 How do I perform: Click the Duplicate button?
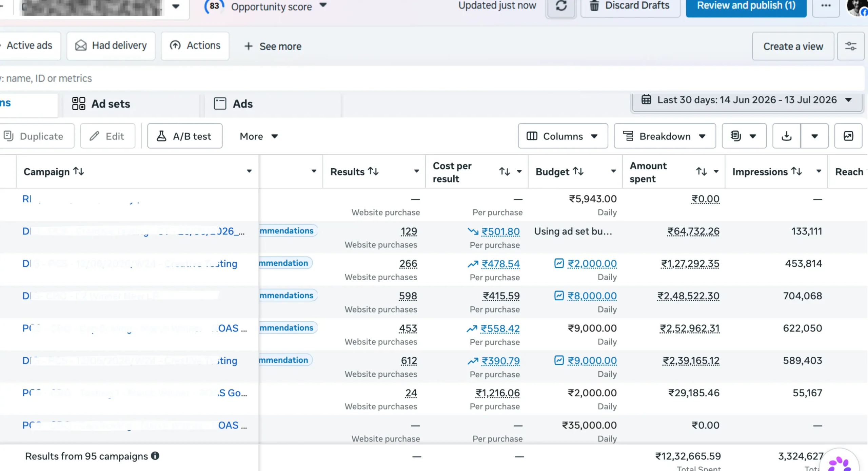coord(37,136)
